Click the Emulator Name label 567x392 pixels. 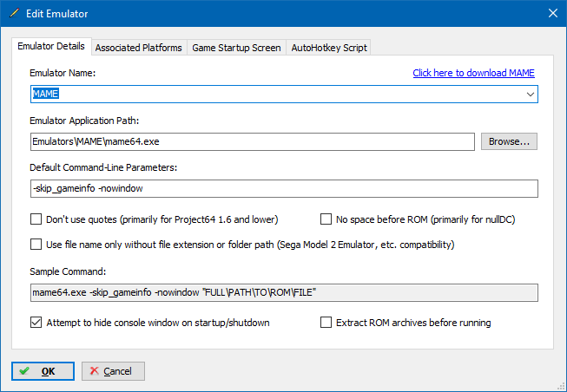[x=63, y=73]
